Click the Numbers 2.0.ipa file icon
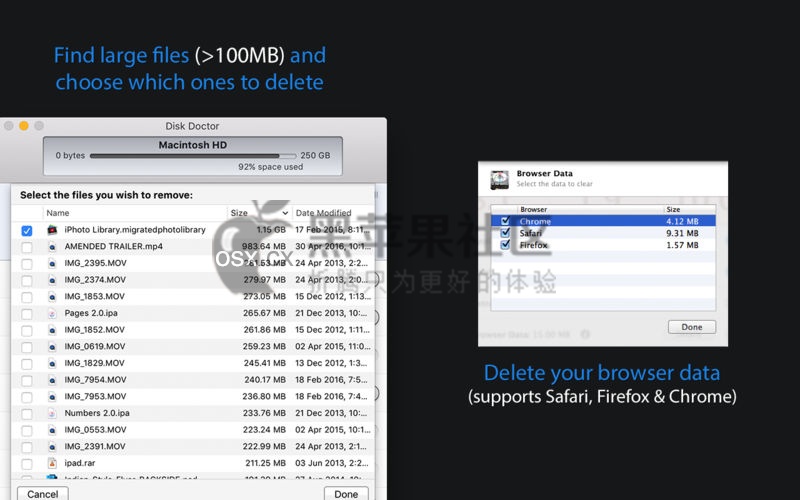 click(x=52, y=413)
